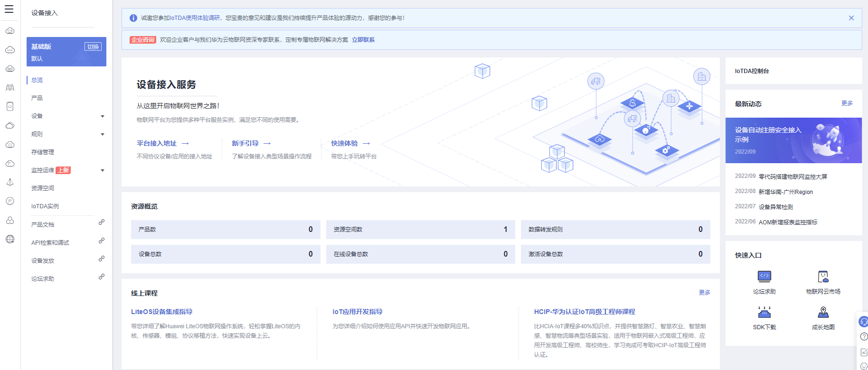The height and width of the screenshot is (370, 868).
Task: Click the external link icon next to API检索和调试
Action: (x=102, y=240)
